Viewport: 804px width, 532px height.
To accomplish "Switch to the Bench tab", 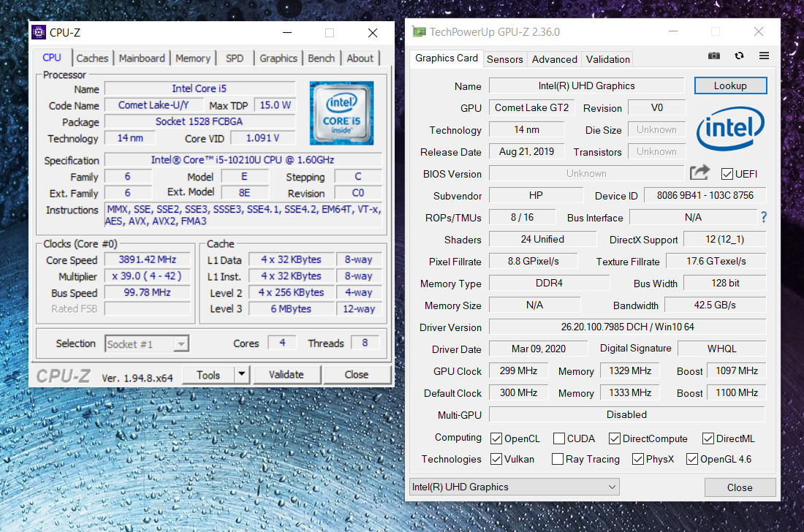I will [x=322, y=58].
